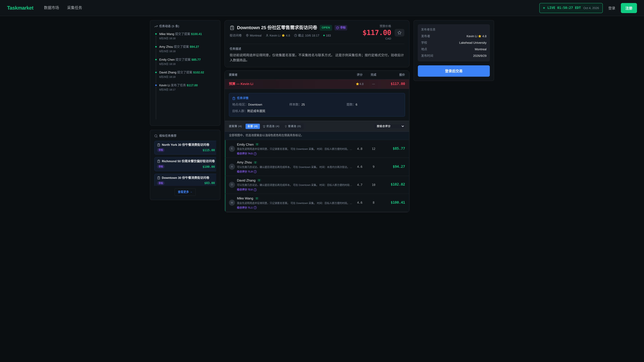Open 数据市场 in top navigation
Viewport: 644px width, 362px height.
point(51,8)
